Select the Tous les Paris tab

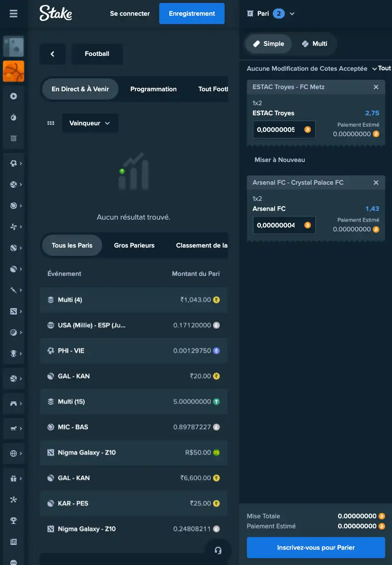pyautogui.click(x=72, y=245)
